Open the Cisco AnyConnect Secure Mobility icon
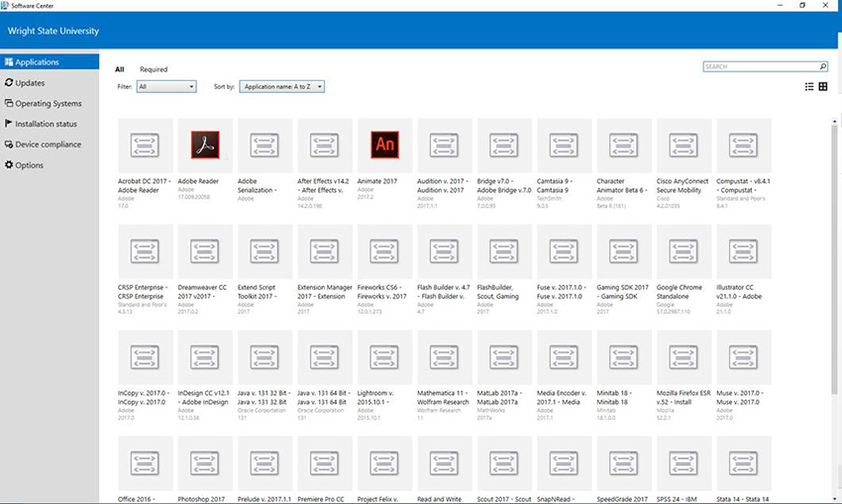 (x=684, y=146)
